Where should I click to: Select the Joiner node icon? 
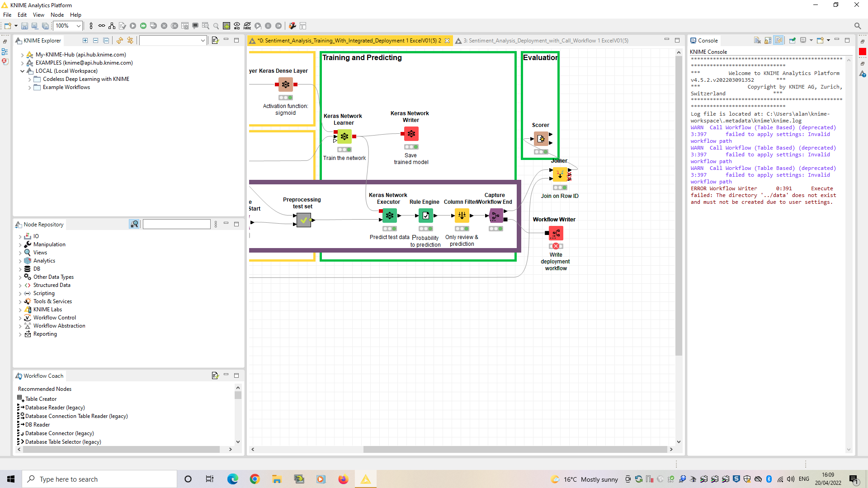pos(560,174)
